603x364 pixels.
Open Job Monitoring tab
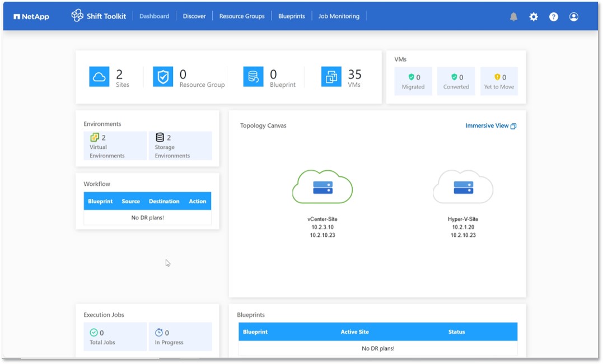(339, 16)
